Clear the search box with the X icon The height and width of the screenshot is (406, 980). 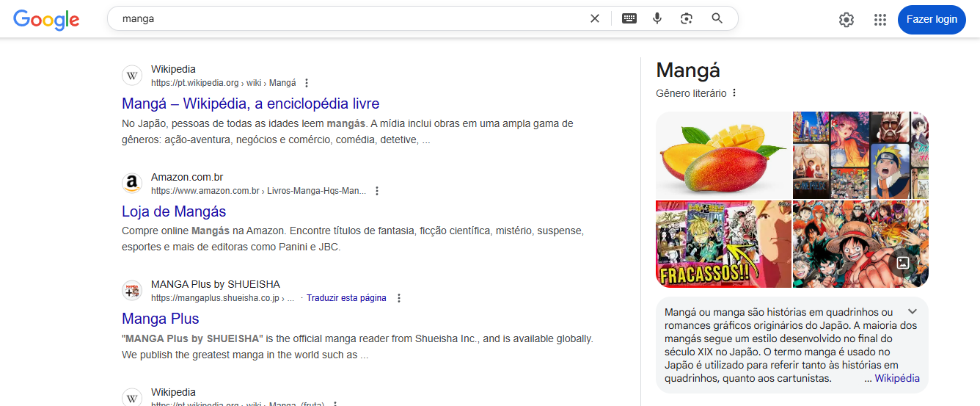tap(595, 18)
